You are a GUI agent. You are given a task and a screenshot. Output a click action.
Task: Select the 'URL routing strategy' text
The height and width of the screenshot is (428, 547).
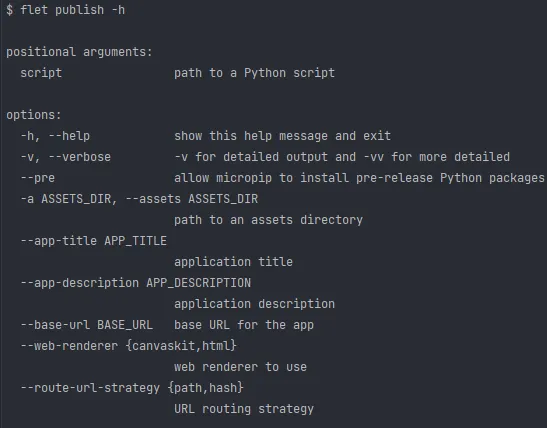[244, 409]
